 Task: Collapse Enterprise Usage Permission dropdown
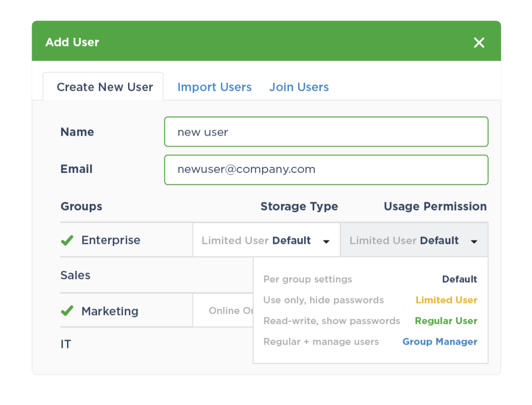[x=413, y=240]
